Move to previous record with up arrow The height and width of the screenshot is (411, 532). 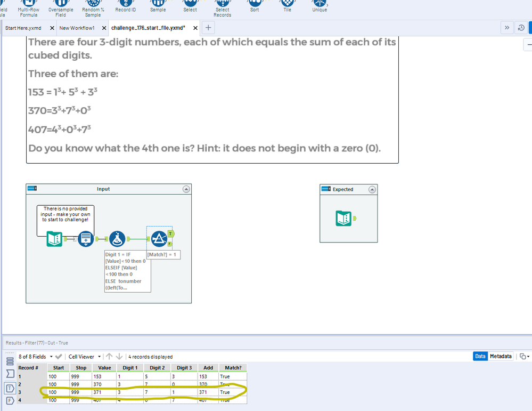109,356
